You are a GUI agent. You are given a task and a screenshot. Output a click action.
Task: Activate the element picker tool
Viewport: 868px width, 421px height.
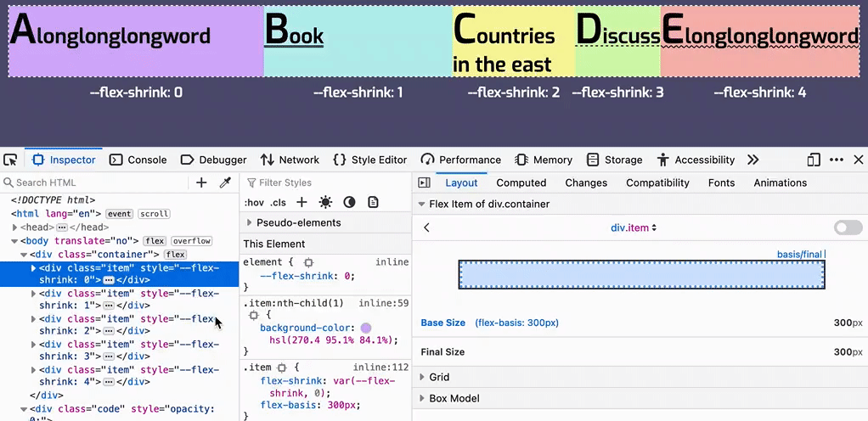tap(10, 160)
